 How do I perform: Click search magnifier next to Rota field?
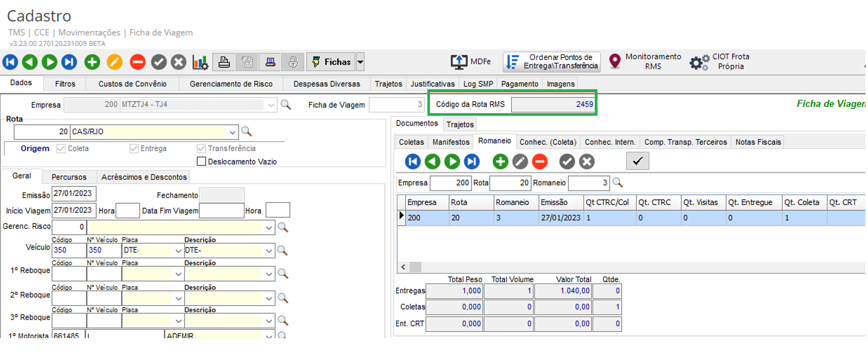tap(247, 132)
